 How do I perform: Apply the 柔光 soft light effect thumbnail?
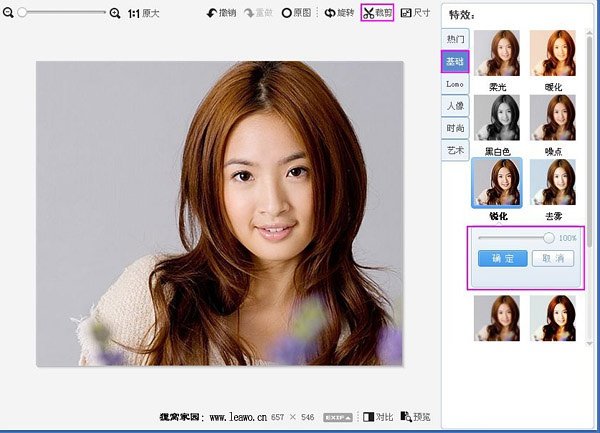tap(497, 54)
